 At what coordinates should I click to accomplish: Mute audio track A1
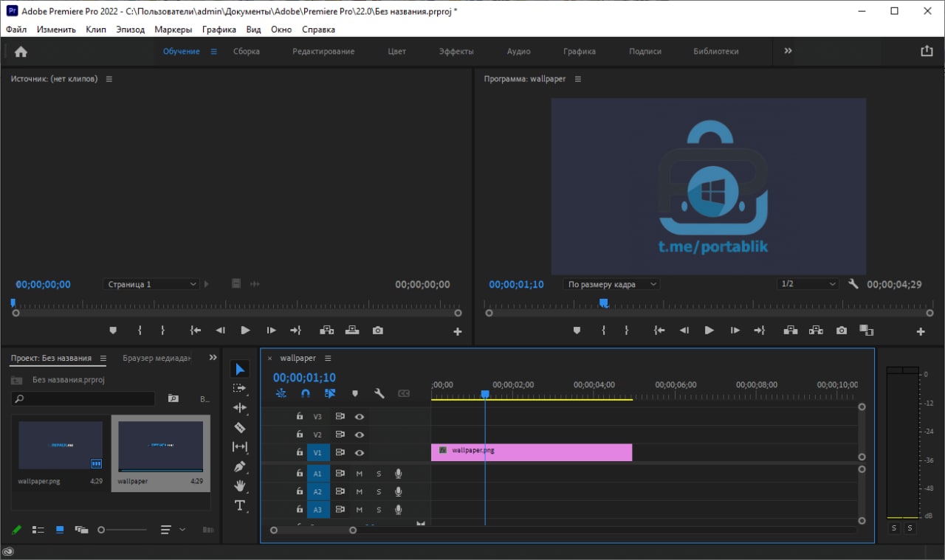coord(360,473)
